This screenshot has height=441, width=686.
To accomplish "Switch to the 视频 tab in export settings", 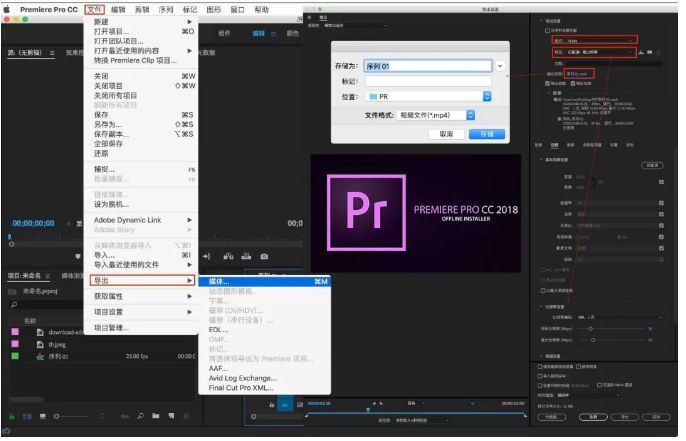I will (554, 145).
